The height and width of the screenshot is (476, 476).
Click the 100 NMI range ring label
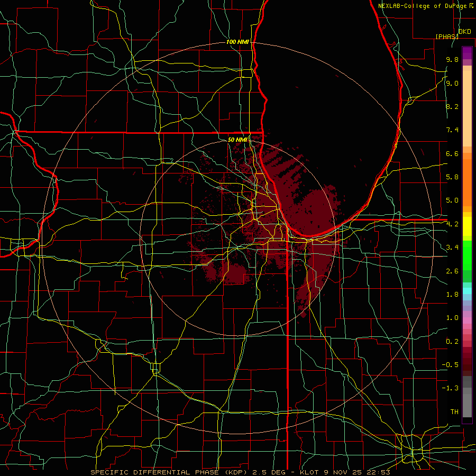pyautogui.click(x=237, y=42)
